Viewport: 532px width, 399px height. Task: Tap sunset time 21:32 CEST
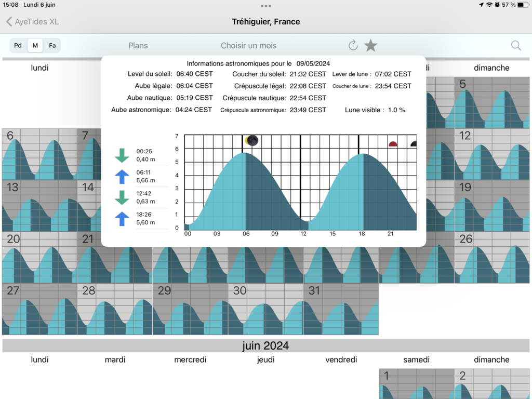308,74
